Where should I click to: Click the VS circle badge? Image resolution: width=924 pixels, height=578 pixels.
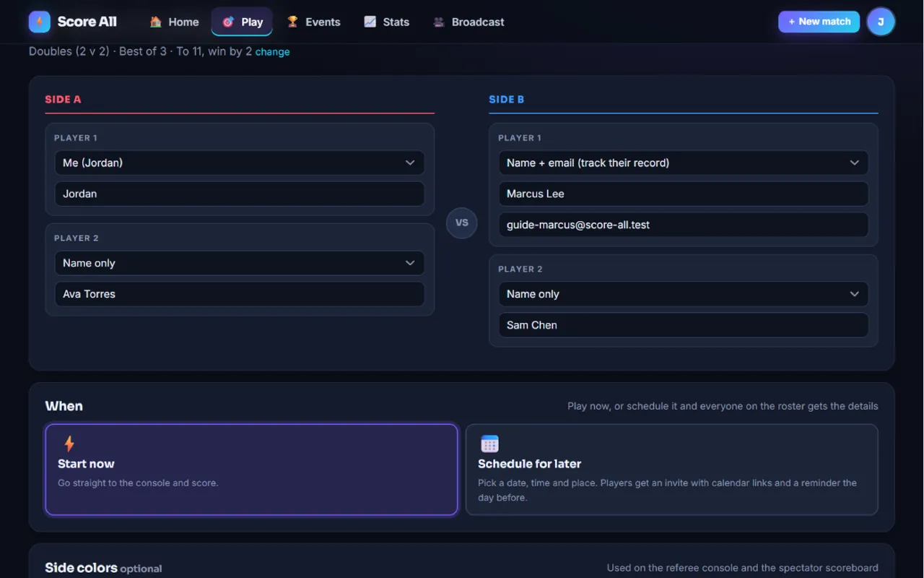click(x=462, y=223)
